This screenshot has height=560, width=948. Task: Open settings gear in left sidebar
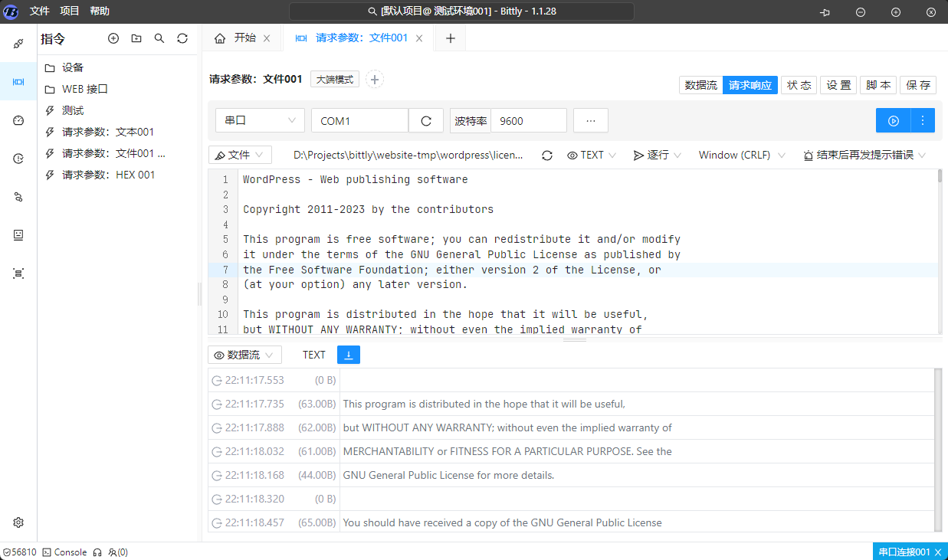[x=18, y=522]
